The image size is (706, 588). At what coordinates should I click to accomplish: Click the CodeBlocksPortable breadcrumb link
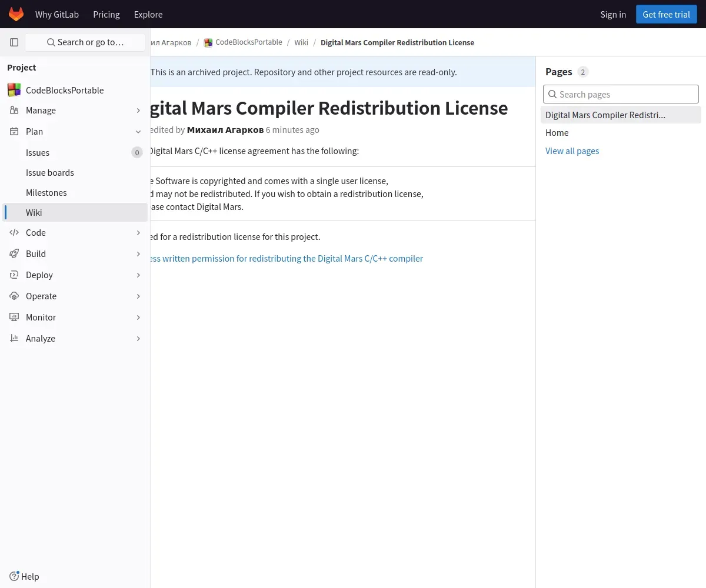pos(248,42)
